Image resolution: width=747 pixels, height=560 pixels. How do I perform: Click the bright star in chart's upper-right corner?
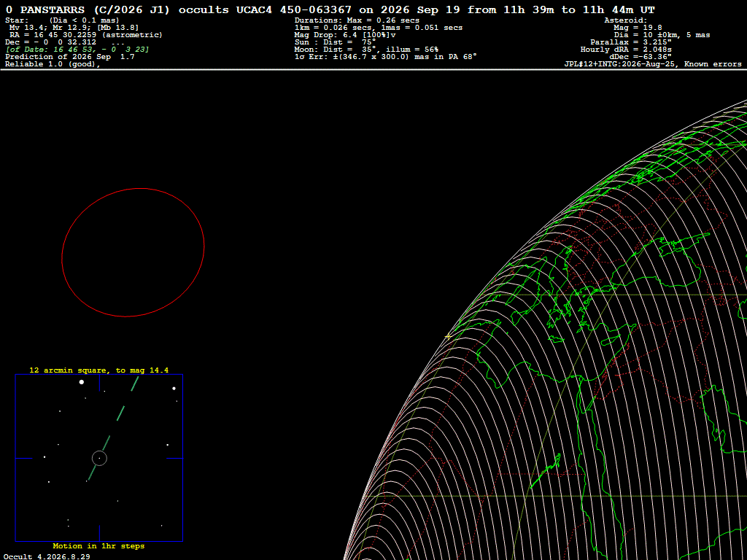tap(174, 389)
